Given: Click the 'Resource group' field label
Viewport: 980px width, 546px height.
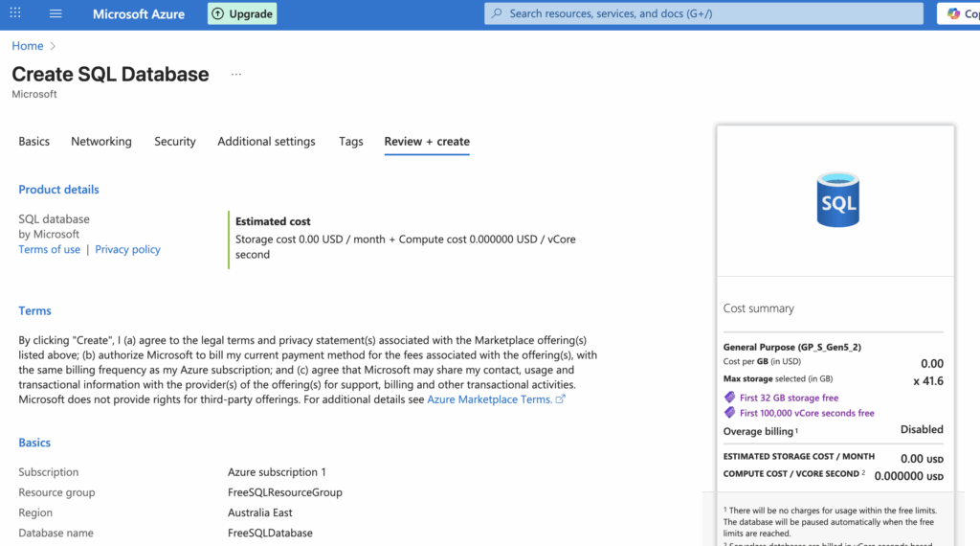Looking at the screenshot, I should [56, 492].
